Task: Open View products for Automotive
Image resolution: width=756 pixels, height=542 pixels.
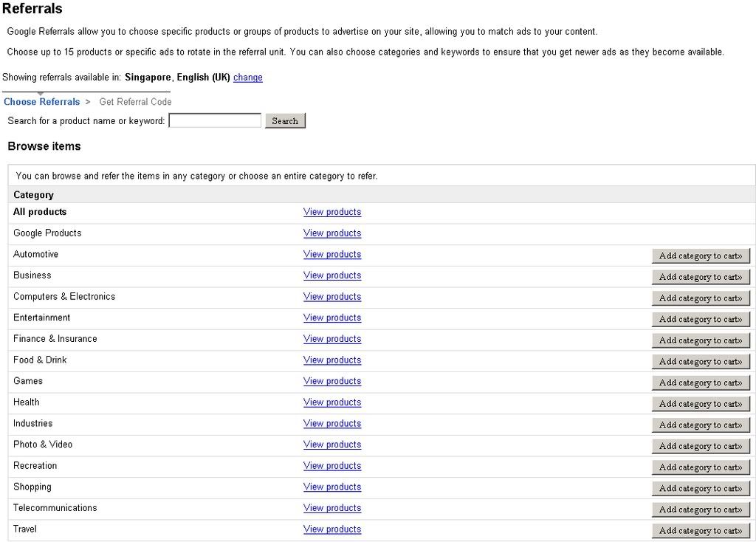Action: point(332,254)
